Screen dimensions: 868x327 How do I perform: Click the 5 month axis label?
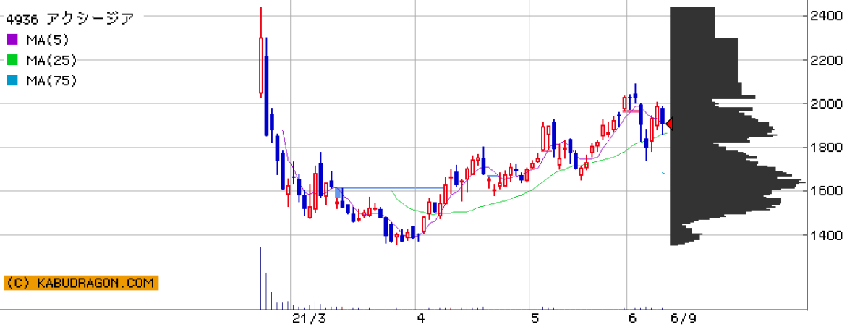535,318
